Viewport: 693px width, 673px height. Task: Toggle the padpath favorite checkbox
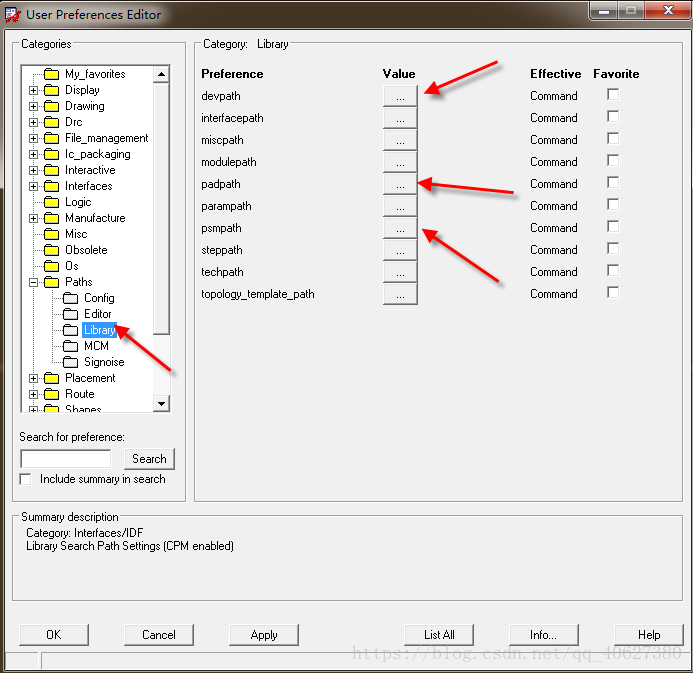[x=613, y=183]
